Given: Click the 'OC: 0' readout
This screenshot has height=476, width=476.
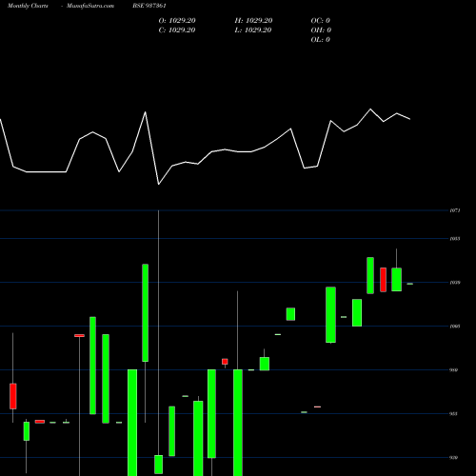Looking at the screenshot, I should 321,21.
